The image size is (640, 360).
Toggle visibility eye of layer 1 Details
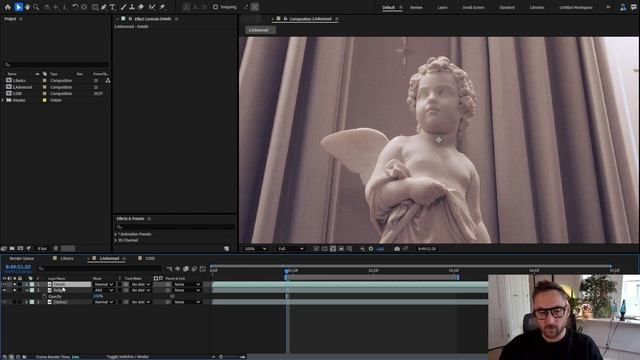tap(4, 284)
